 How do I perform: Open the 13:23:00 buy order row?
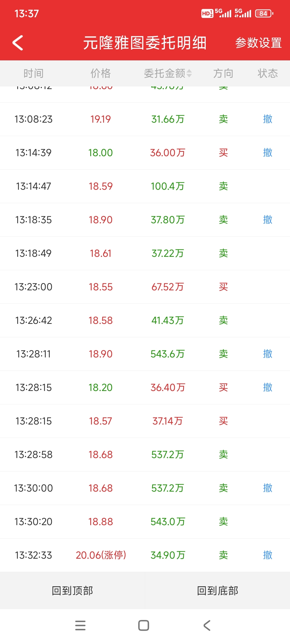145,287
